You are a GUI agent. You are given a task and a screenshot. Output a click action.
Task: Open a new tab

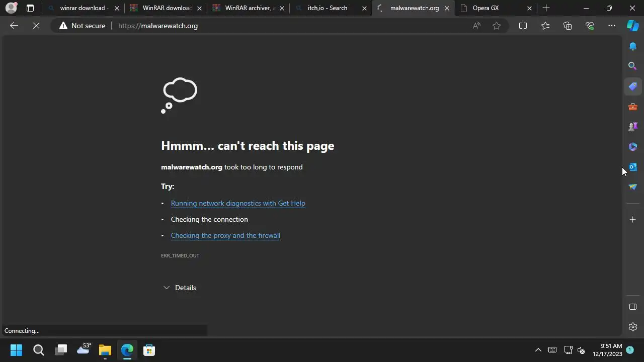546,8
